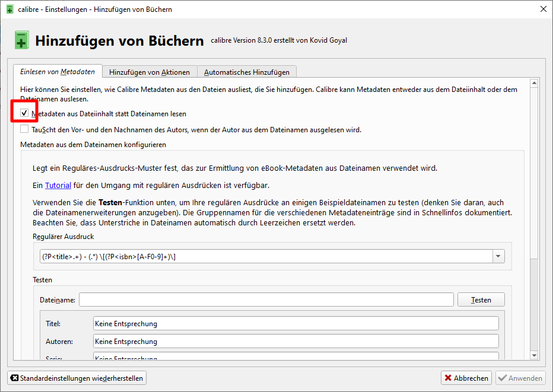The image size is (553, 392).
Task: Click the Titel result field
Action: pyautogui.click(x=296, y=323)
